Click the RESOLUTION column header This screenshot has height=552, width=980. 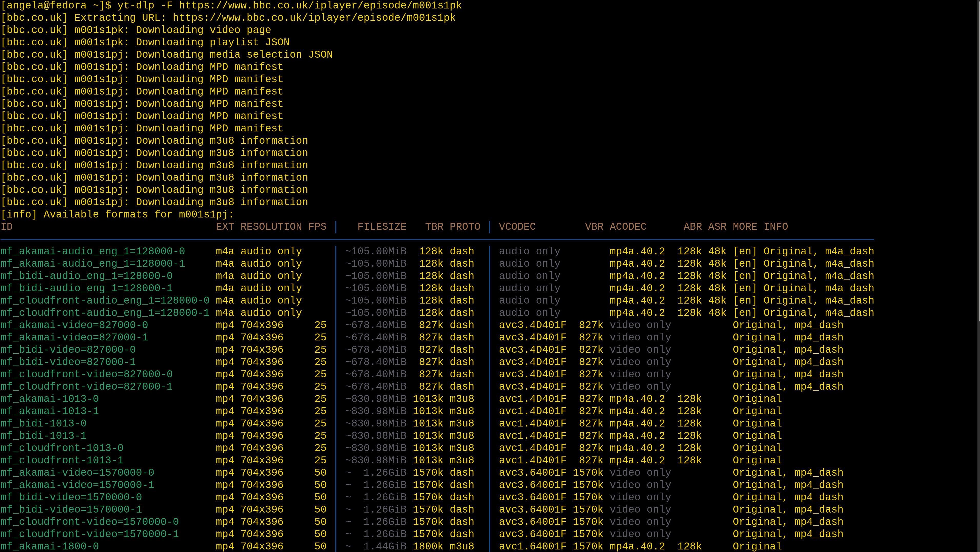(x=271, y=227)
